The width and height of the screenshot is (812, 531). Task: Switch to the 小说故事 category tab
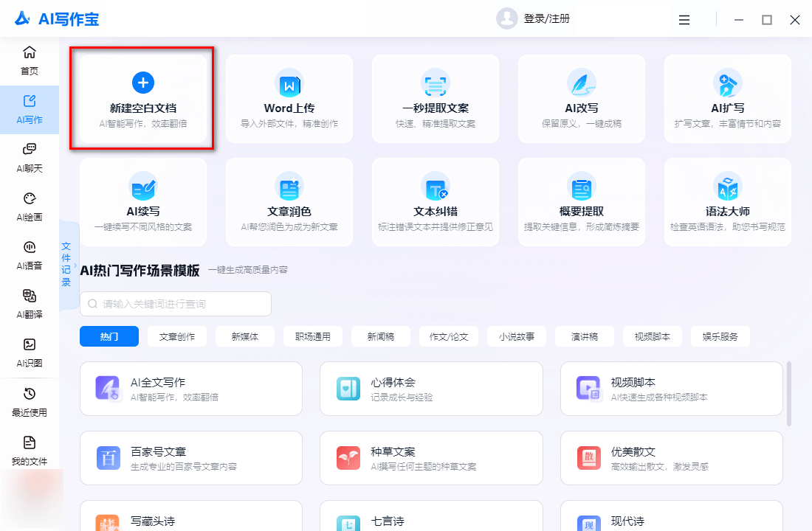(517, 336)
